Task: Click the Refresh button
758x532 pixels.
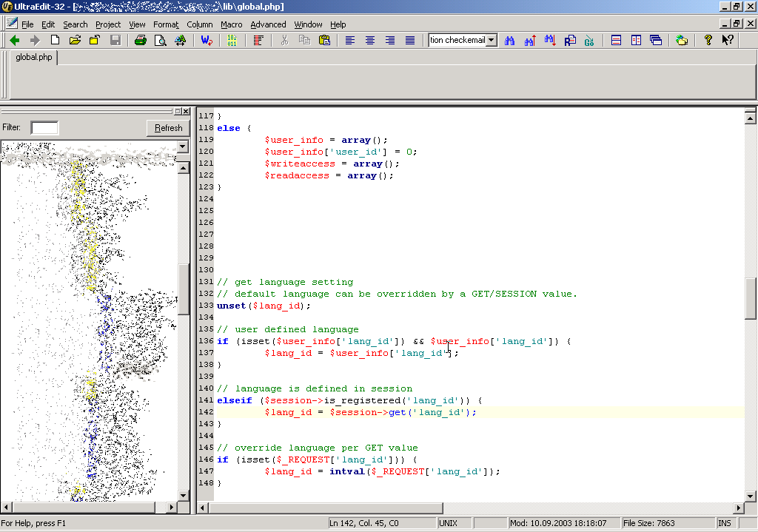Action: coord(168,128)
